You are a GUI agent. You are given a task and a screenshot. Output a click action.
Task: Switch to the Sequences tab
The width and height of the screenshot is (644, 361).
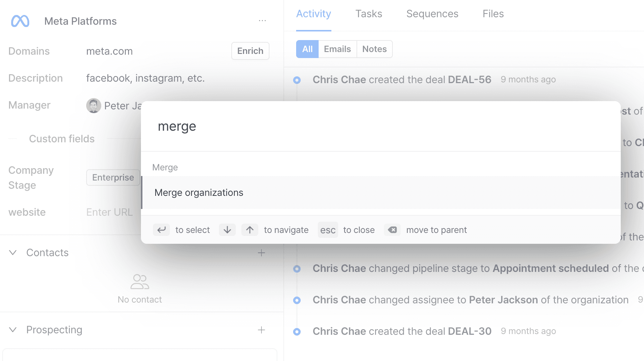tap(432, 14)
